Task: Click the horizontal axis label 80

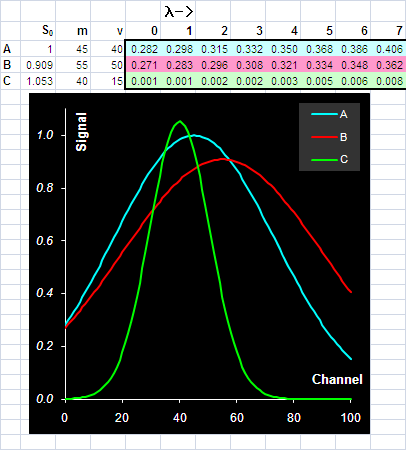Action: click(x=294, y=417)
